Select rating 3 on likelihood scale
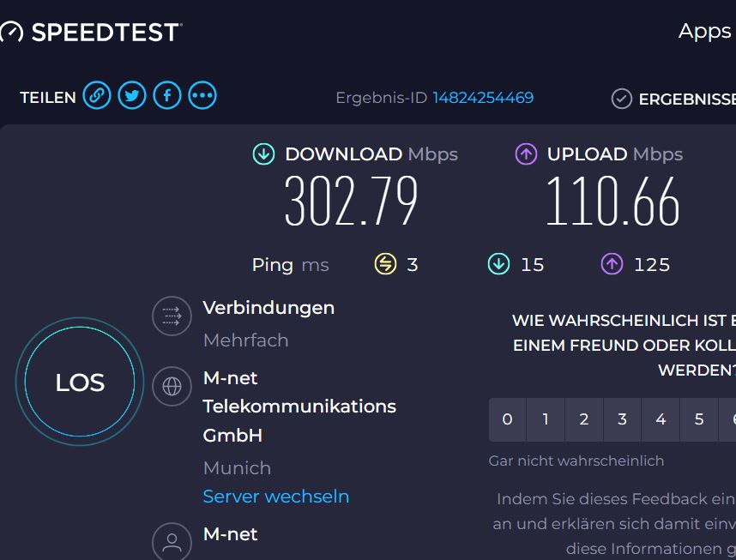736x560 pixels. [623, 419]
